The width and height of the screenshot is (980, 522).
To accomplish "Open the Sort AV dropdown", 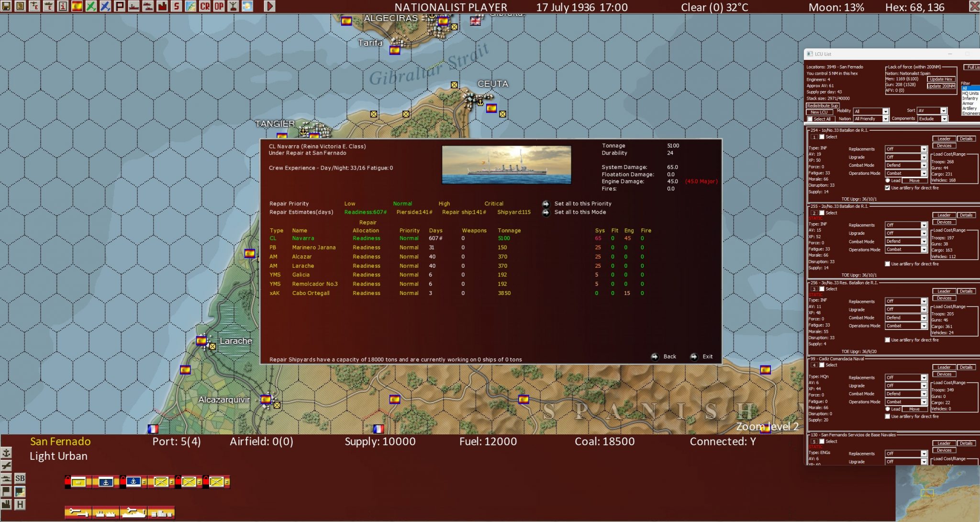I will [943, 111].
